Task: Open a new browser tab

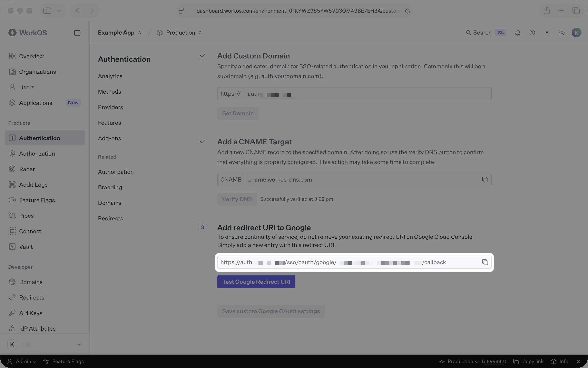Action: pyautogui.click(x=561, y=10)
